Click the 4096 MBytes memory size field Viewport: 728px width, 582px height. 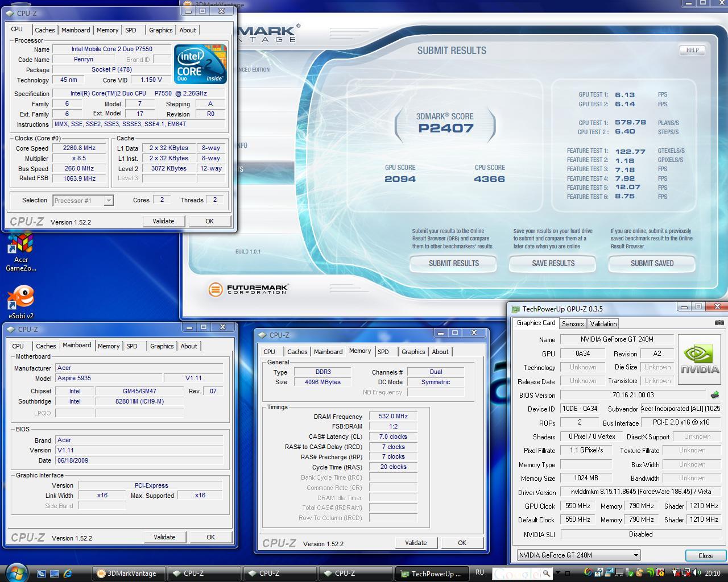click(x=322, y=382)
